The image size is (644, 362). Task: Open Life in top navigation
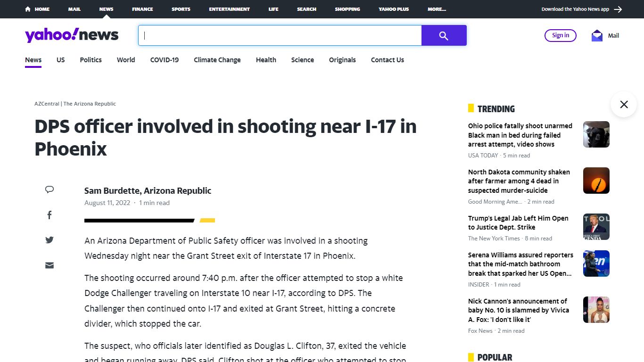tap(273, 9)
